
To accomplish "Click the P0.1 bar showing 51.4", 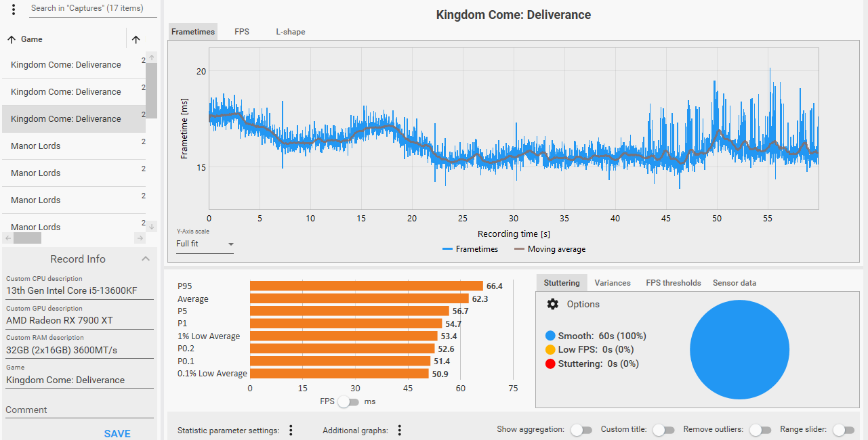I will [x=340, y=361].
